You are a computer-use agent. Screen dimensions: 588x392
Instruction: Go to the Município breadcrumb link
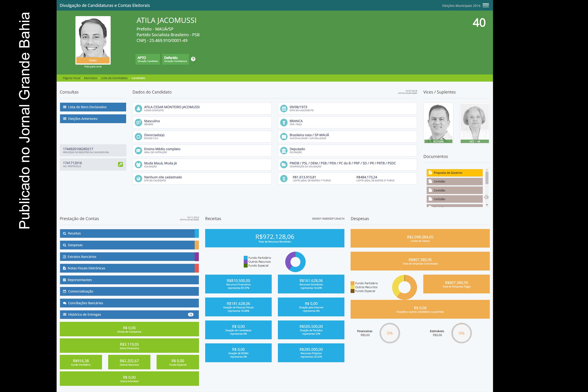(90, 78)
